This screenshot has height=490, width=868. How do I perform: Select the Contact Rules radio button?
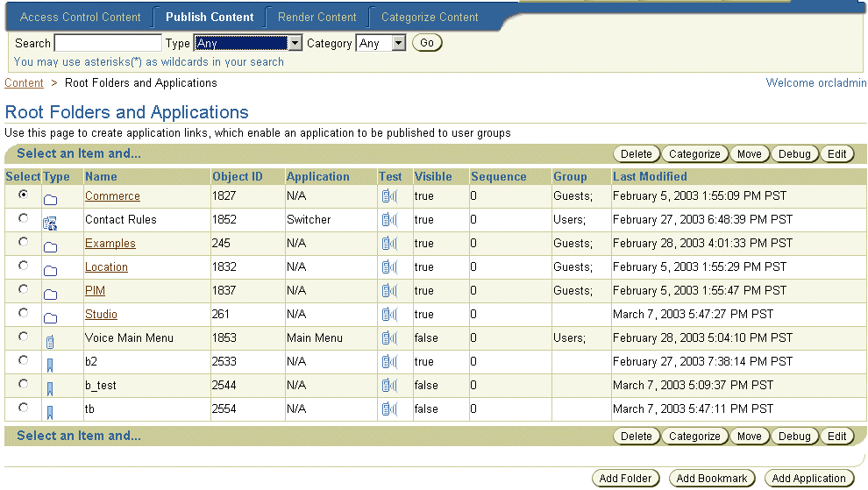pos(23,218)
